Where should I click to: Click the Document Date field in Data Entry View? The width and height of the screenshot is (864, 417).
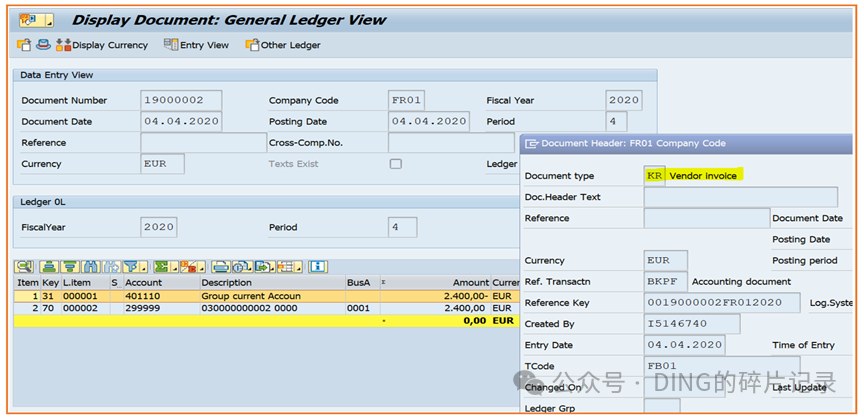pyautogui.click(x=181, y=121)
